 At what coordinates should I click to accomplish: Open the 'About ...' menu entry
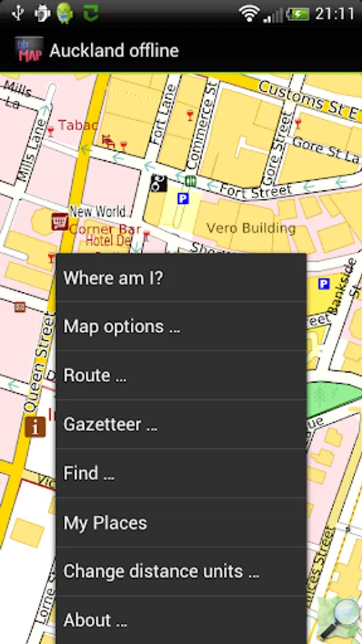tap(181, 620)
